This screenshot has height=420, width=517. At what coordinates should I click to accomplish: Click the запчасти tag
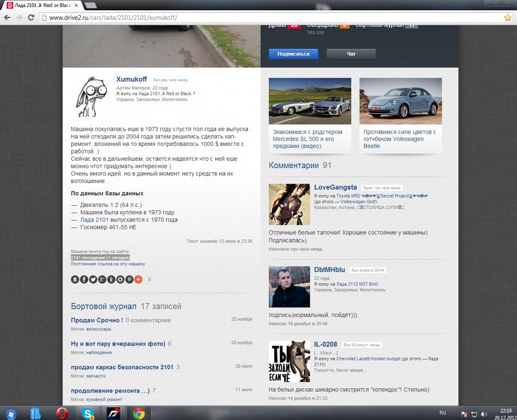coord(96,376)
